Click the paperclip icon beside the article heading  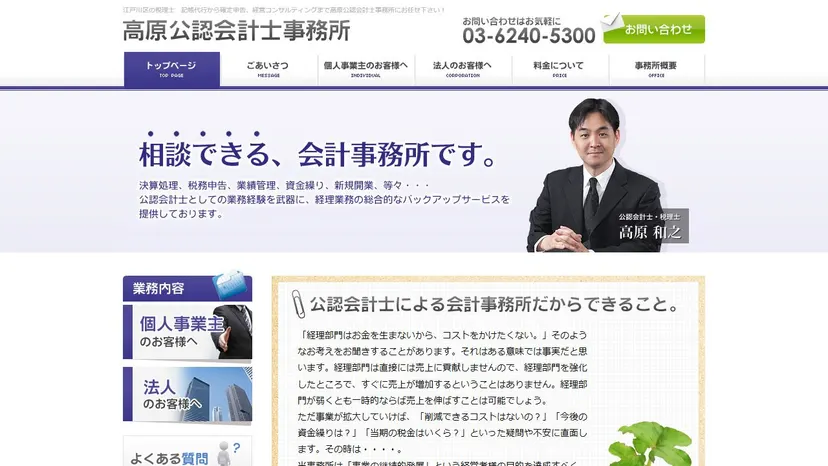coord(298,304)
